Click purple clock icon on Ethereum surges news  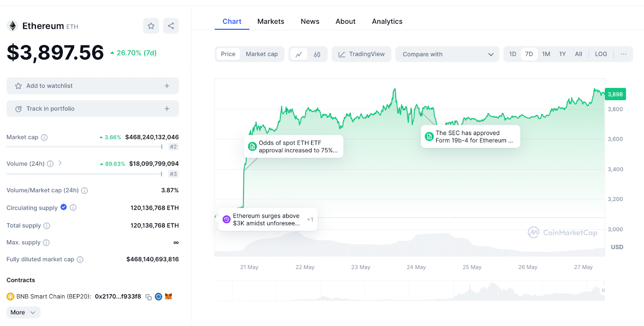click(227, 219)
